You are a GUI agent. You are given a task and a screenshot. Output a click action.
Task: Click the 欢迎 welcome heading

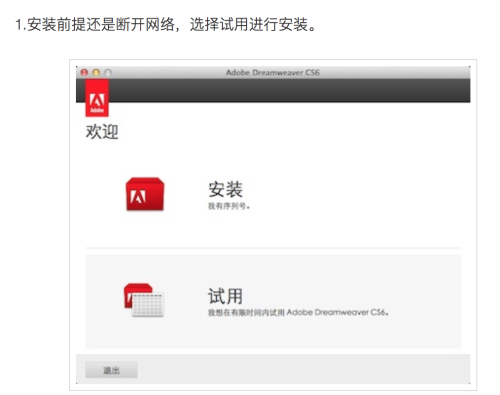pyautogui.click(x=102, y=131)
